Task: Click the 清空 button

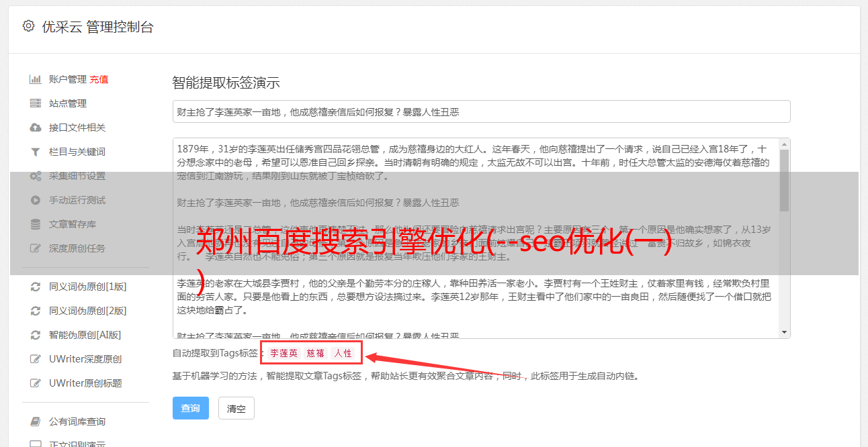Action: click(x=236, y=408)
